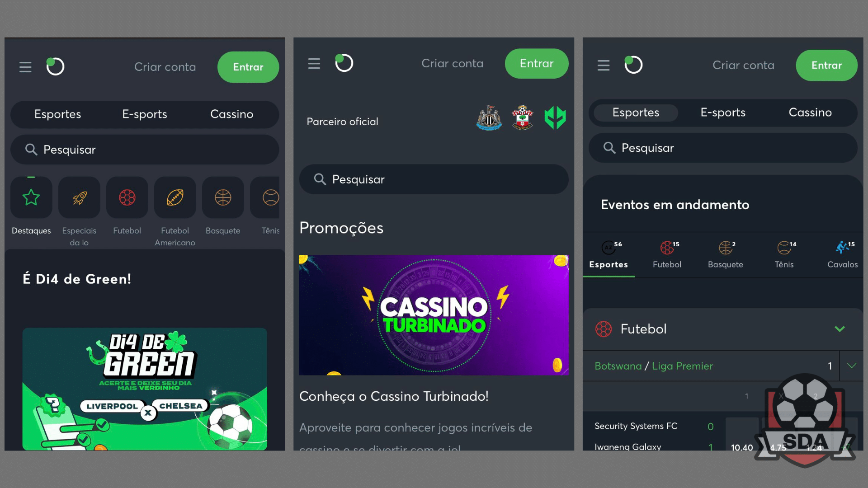Choose the Basquete basketball icon
This screenshot has width=868, height=488.
point(223,197)
